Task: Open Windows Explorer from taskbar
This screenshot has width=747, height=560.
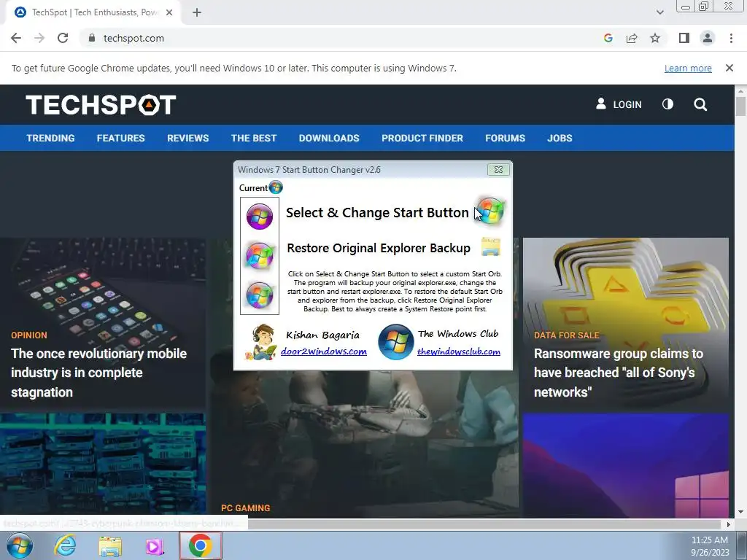Action: 110,547
